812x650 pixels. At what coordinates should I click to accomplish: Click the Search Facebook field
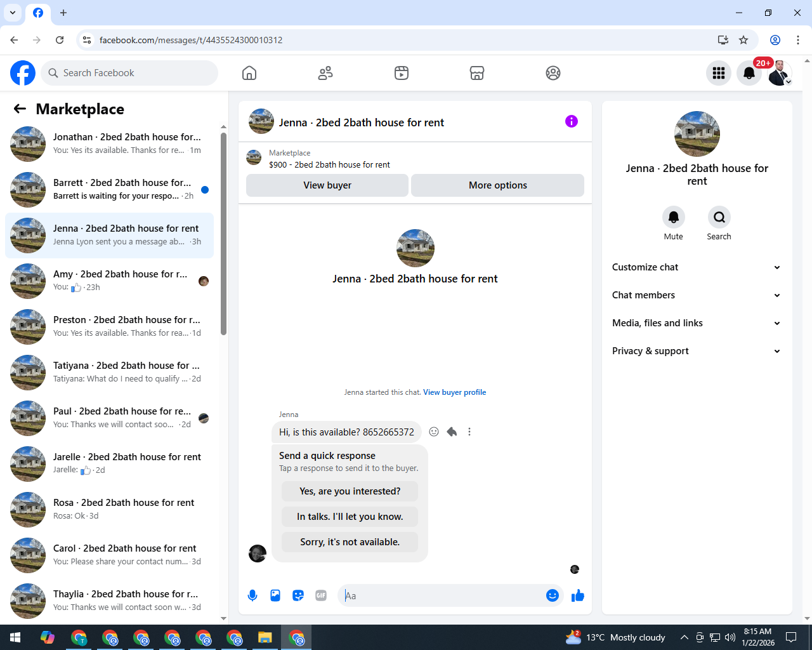pyautogui.click(x=129, y=73)
